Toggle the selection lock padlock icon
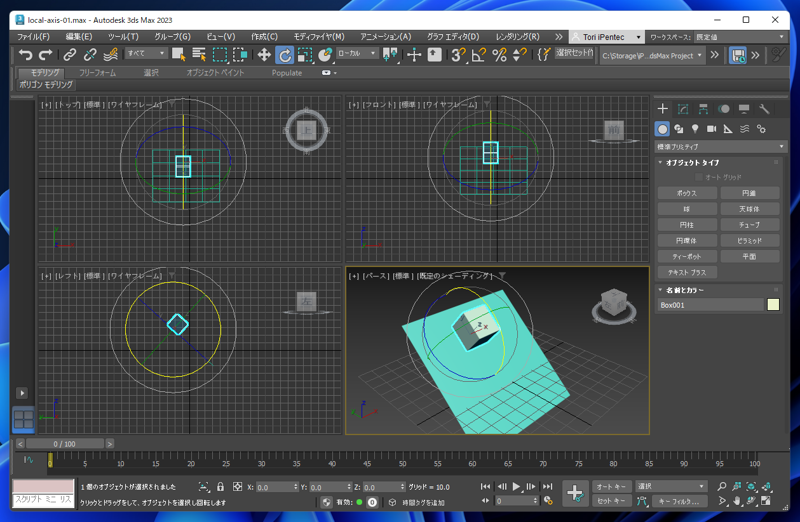The height and width of the screenshot is (522, 800). tap(220, 486)
